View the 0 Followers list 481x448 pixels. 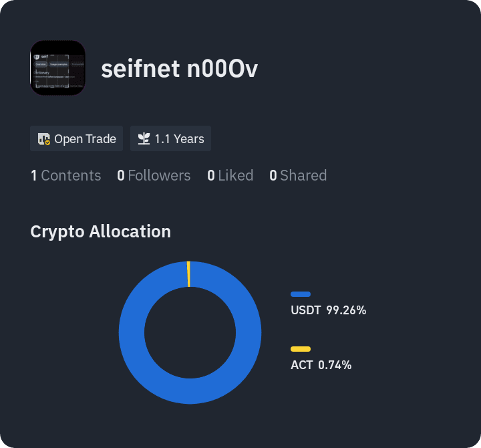click(x=154, y=176)
